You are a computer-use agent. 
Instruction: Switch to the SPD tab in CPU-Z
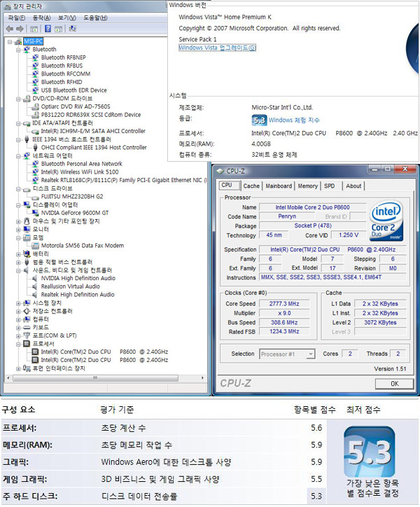(x=330, y=186)
